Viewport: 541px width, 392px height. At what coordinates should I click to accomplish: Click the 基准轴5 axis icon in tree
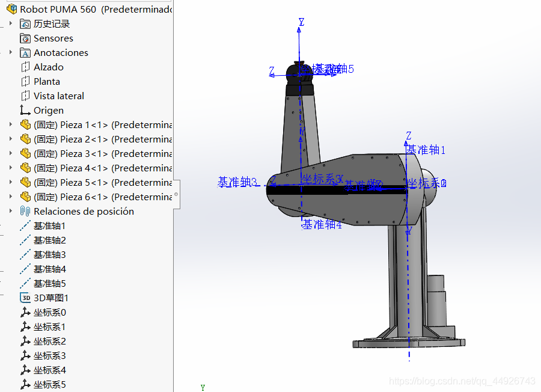coord(25,284)
